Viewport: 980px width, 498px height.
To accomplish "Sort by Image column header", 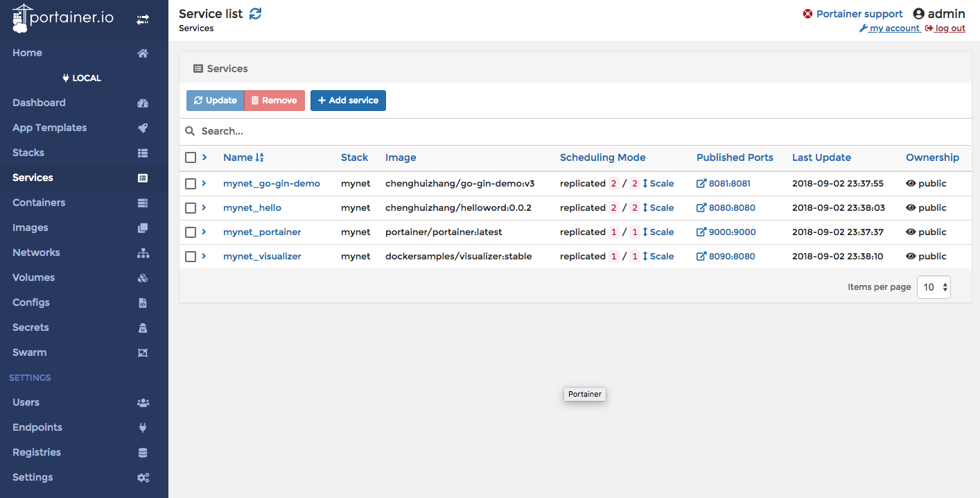I will (x=401, y=157).
